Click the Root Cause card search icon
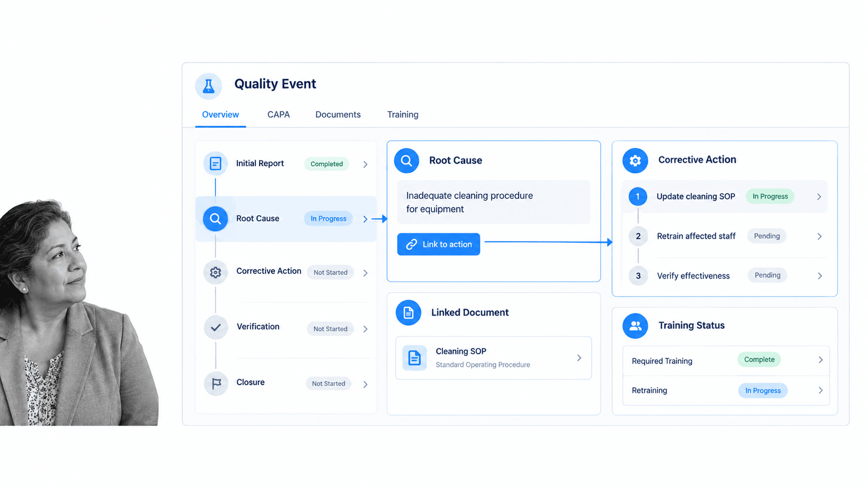This screenshot has height=489, width=868. 406,161
